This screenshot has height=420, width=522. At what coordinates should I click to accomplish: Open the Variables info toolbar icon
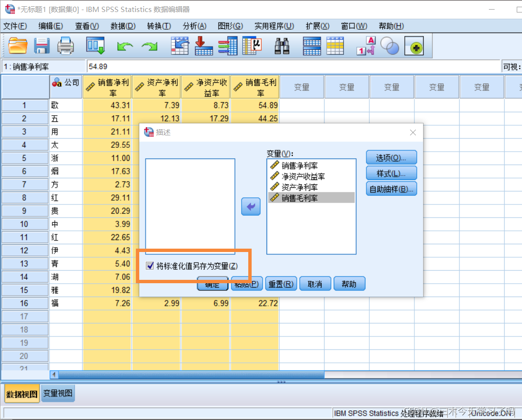(228, 46)
